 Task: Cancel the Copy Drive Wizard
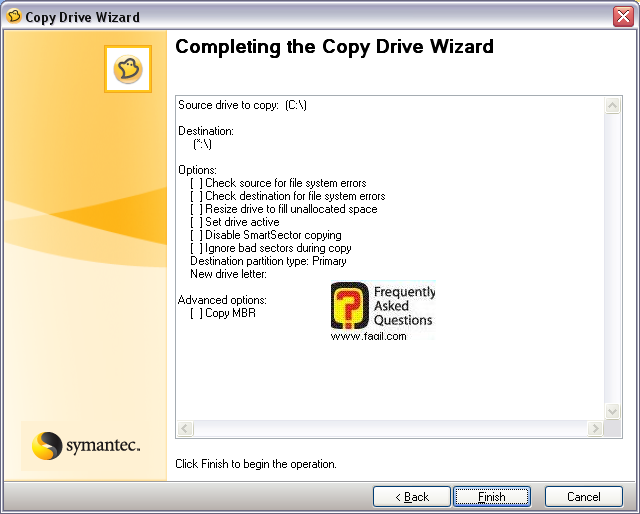tap(583, 497)
